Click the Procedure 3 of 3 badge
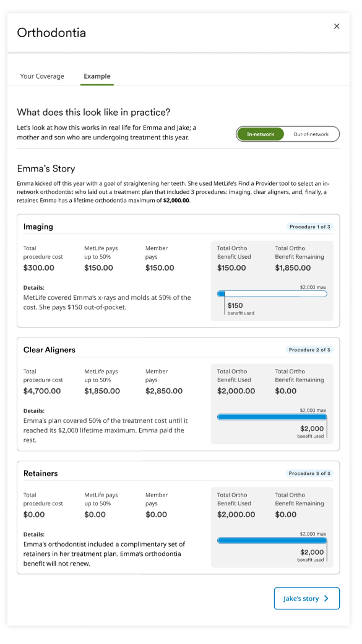This screenshot has height=644, width=362. 309,474
